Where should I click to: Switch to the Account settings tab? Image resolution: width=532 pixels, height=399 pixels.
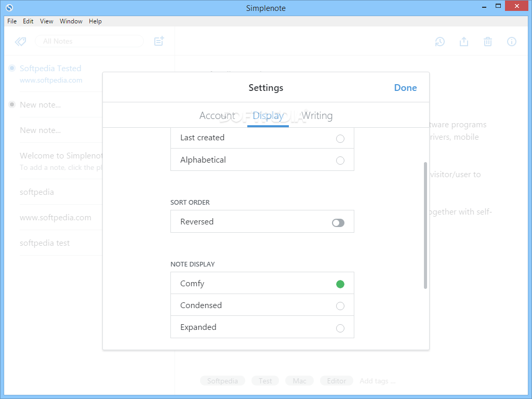tap(217, 116)
